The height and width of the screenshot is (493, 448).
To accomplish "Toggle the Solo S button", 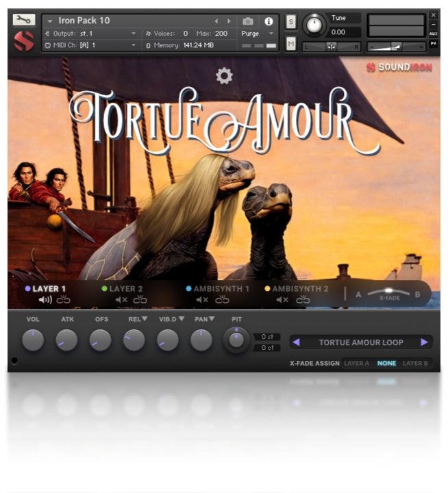I will click(x=291, y=21).
